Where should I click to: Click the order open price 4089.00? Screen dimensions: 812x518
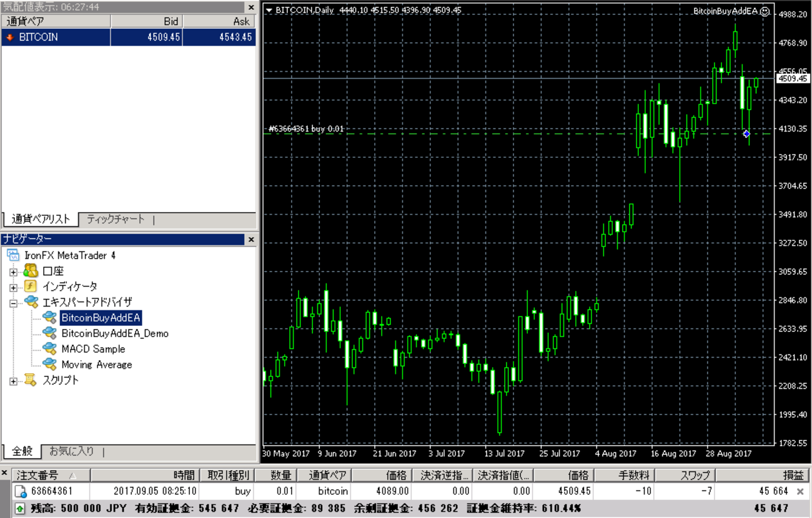[x=392, y=491]
